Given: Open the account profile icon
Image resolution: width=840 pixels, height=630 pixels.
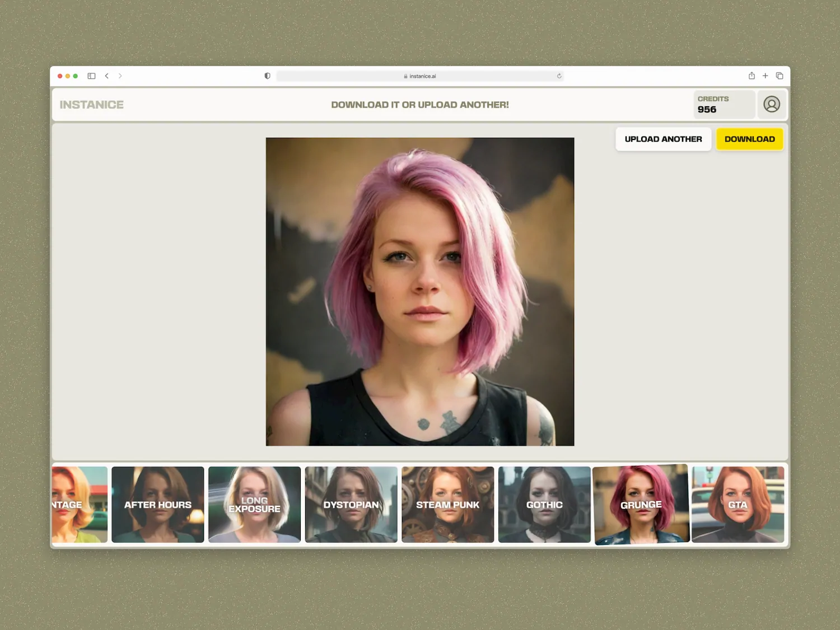Looking at the screenshot, I should [x=772, y=104].
